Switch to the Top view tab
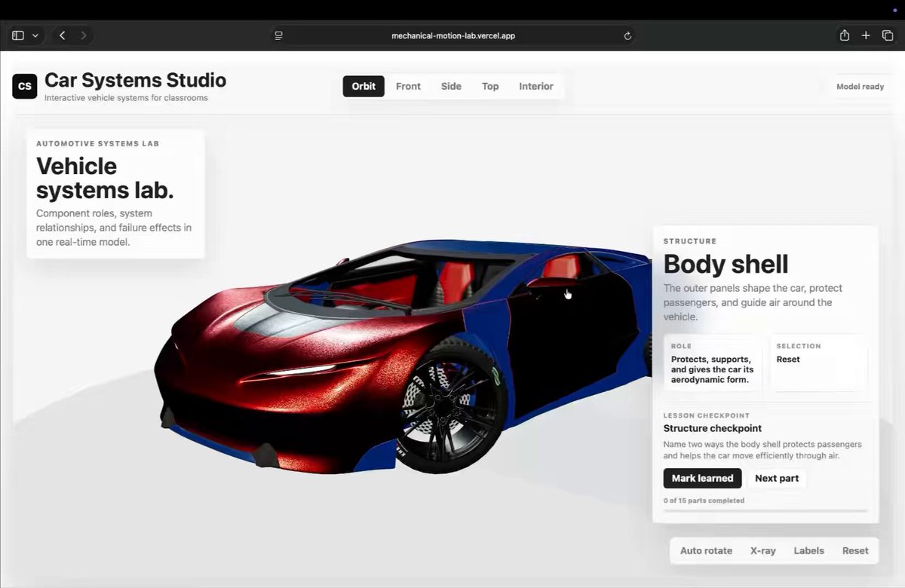Screen dimensions: 905x588 (x=490, y=86)
